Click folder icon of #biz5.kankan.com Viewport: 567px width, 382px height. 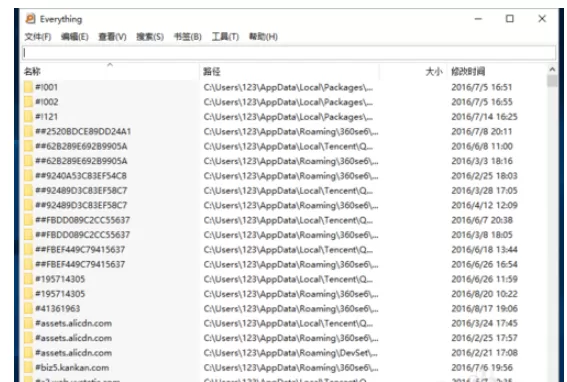pos(28,368)
